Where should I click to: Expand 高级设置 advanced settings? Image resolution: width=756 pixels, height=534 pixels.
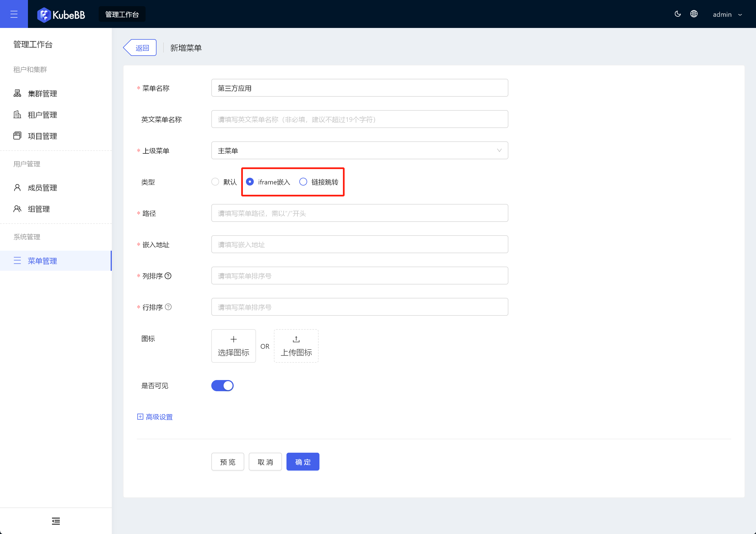coord(155,417)
